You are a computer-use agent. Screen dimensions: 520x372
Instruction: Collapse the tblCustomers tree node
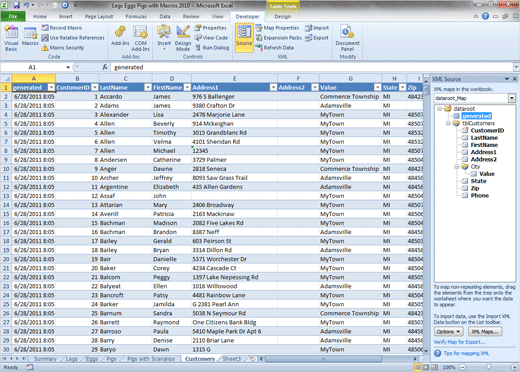[448, 123]
